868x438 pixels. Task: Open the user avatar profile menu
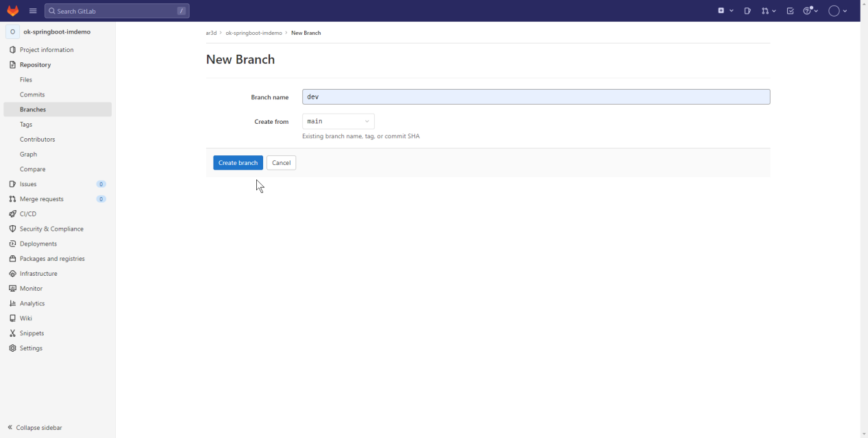(838, 11)
